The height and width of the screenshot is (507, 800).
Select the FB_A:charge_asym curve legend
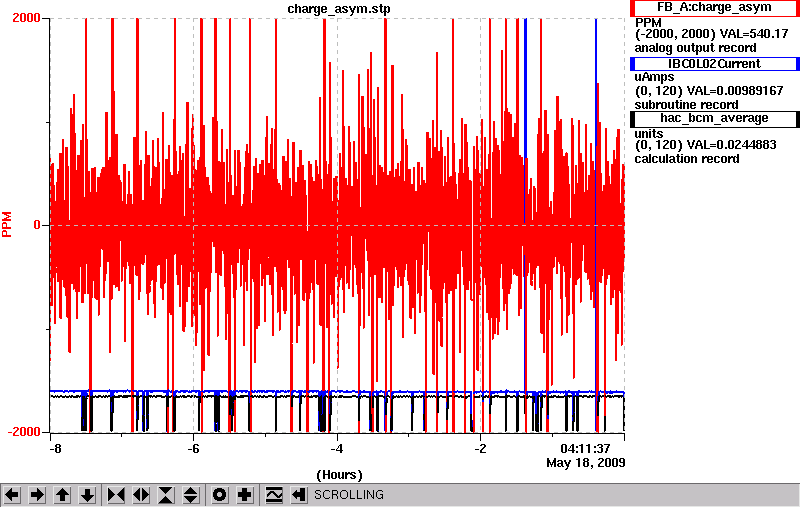pyautogui.click(x=714, y=8)
